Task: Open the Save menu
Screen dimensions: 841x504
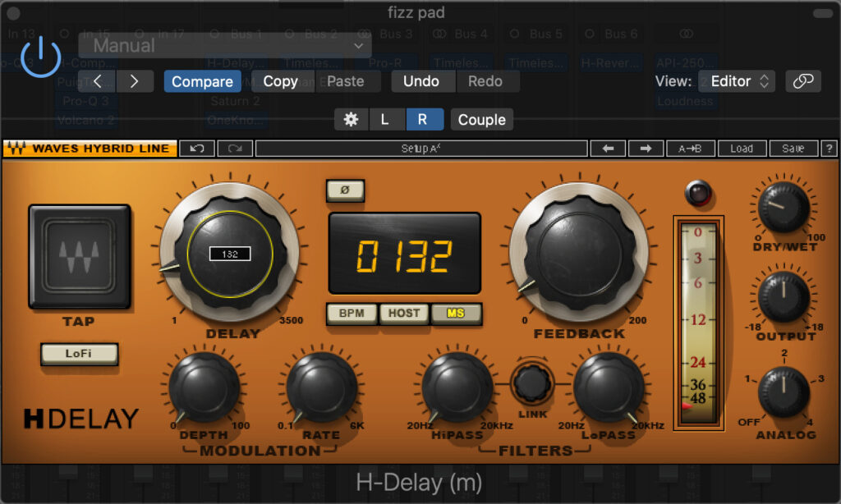Action: [x=793, y=149]
